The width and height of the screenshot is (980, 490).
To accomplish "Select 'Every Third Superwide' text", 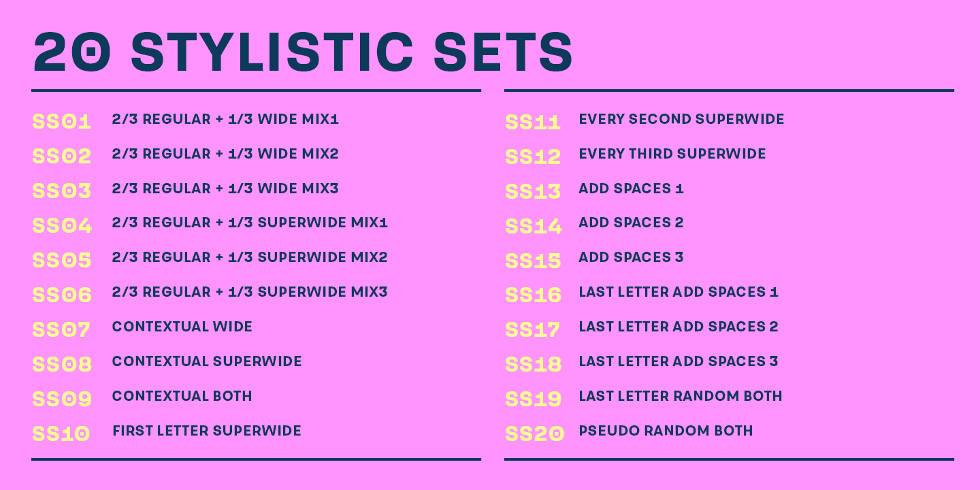I will point(672,154).
